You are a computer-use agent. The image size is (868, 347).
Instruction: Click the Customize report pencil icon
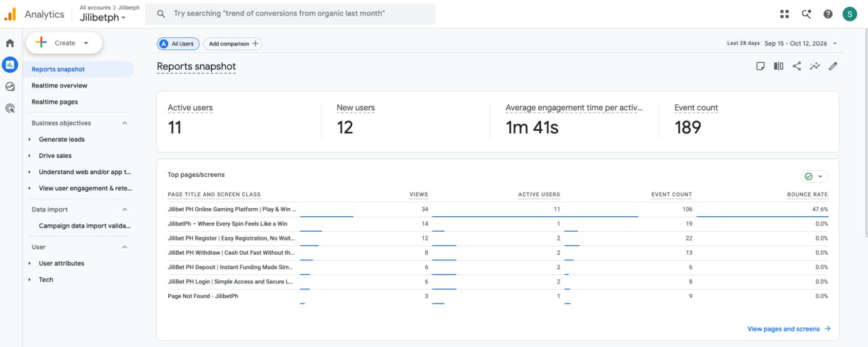pyautogui.click(x=833, y=66)
